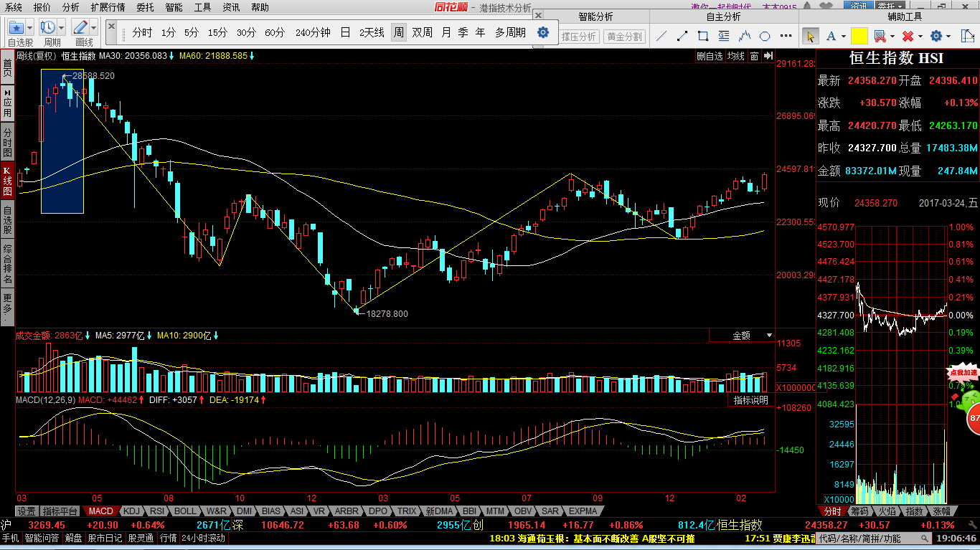Switch to the 筹码 tab

(x=859, y=511)
